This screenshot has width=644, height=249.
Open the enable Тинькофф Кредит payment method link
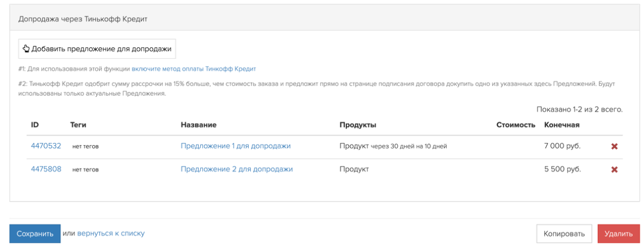[x=194, y=68]
